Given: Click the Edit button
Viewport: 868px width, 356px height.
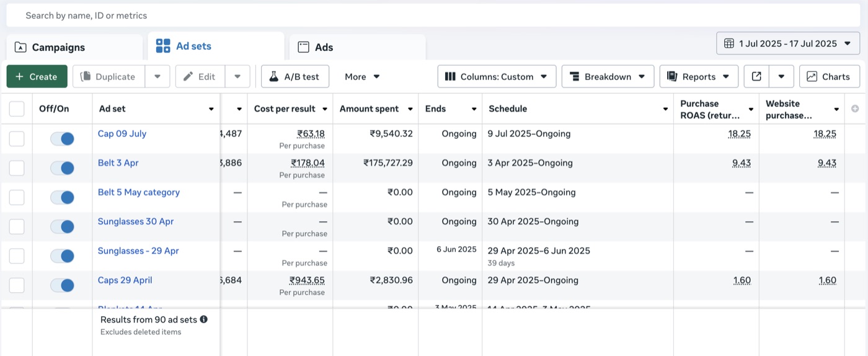Looking at the screenshot, I should click(x=200, y=76).
